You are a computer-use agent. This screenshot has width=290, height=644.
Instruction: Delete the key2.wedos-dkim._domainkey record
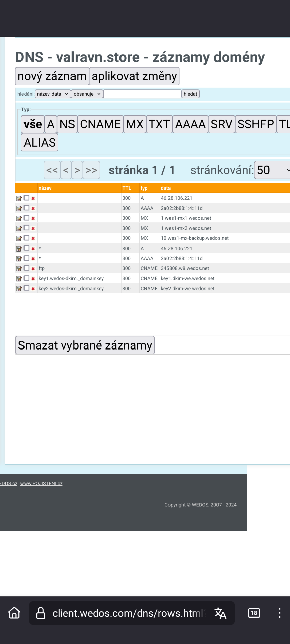33,289
